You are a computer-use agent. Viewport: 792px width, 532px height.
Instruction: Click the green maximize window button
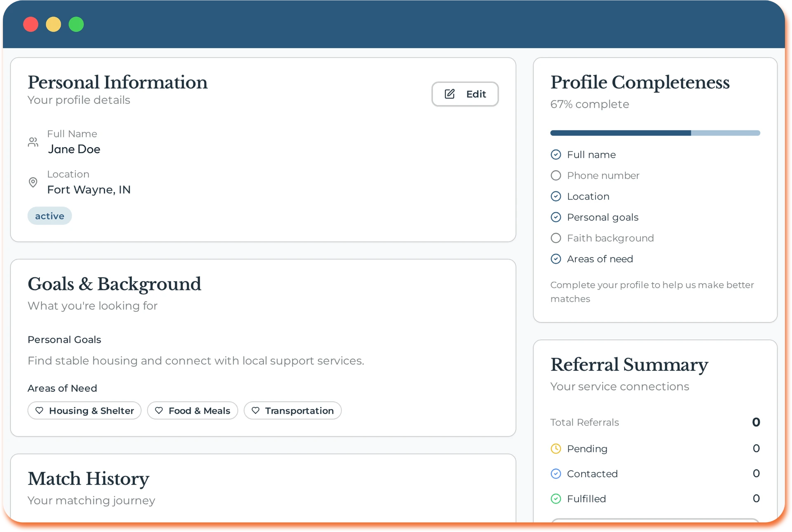[76, 24]
